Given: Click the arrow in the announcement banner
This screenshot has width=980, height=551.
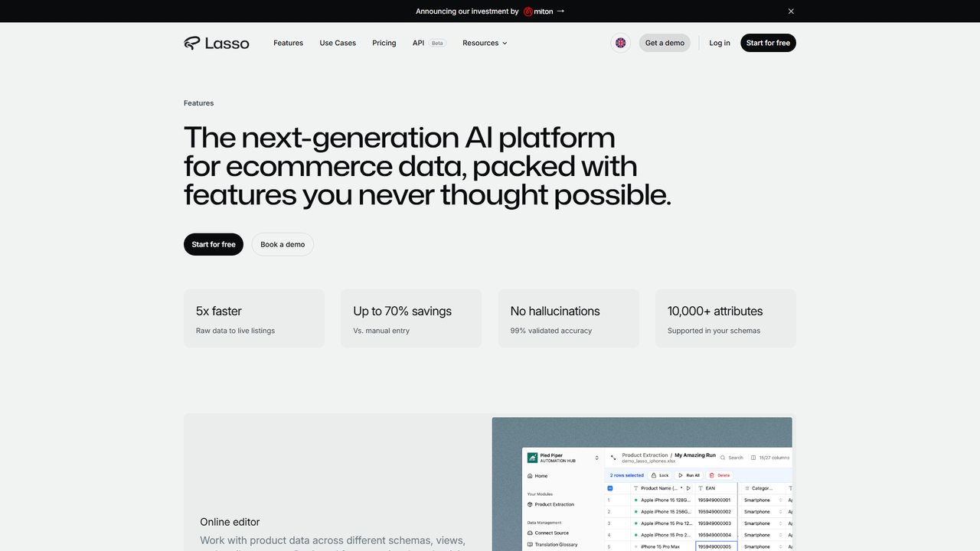Looking at the screenshot, I should (560, 11).
